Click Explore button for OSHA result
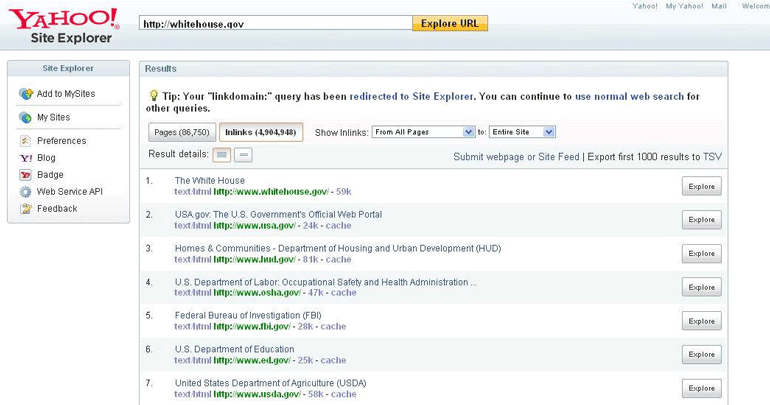The height and width of the screenshot is (405, 770). [702, 288]
